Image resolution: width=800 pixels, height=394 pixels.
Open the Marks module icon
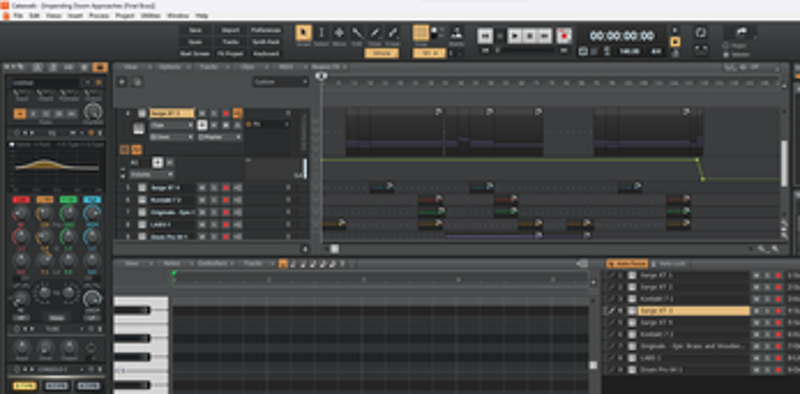457,33
